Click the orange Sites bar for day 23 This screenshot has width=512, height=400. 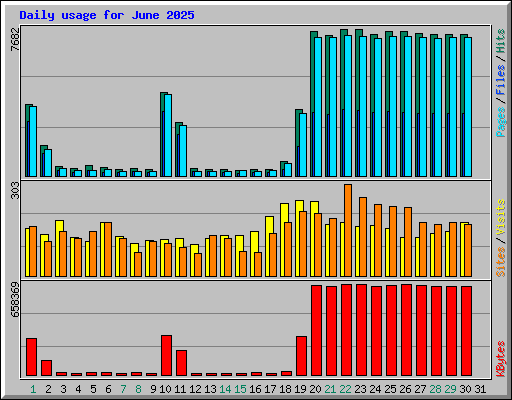tap(363, 237)
